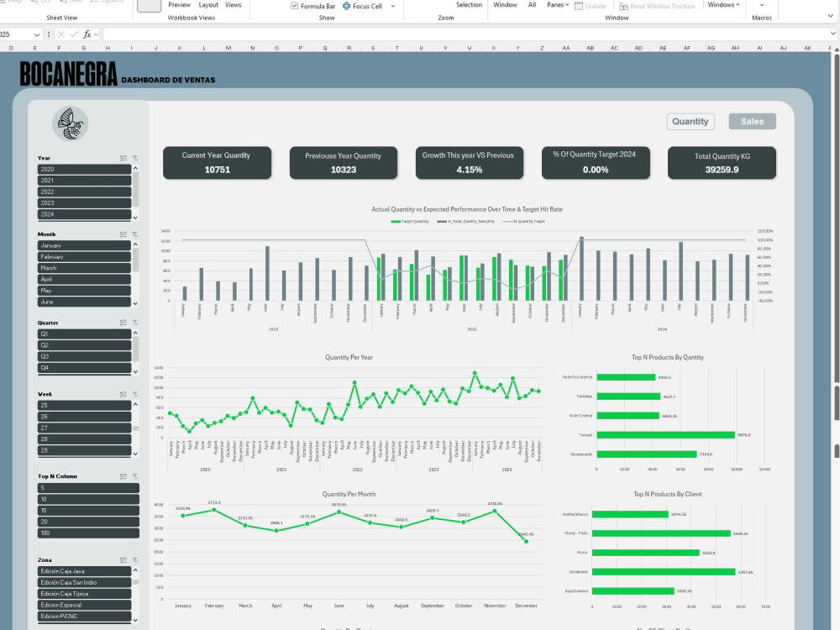The height and width of the screenshot is (630, 840).
Task: Click Year slicer scroll down arrow
Action: 135,218
